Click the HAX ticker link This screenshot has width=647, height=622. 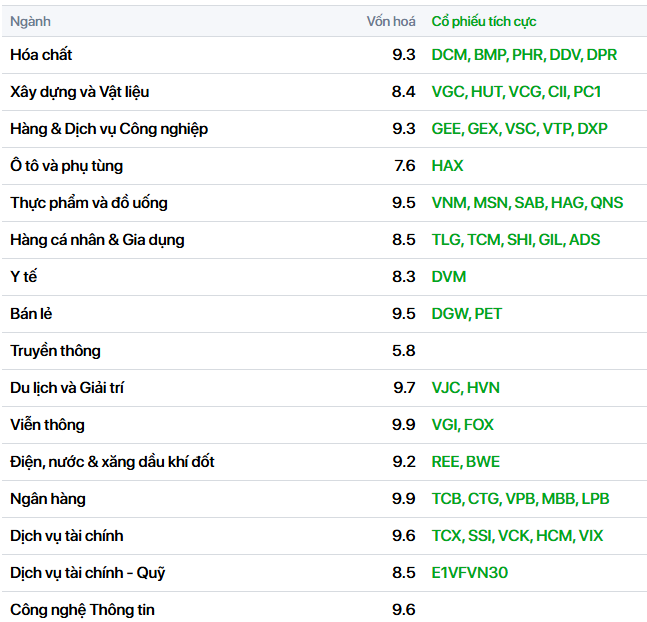tap(447, 166)
